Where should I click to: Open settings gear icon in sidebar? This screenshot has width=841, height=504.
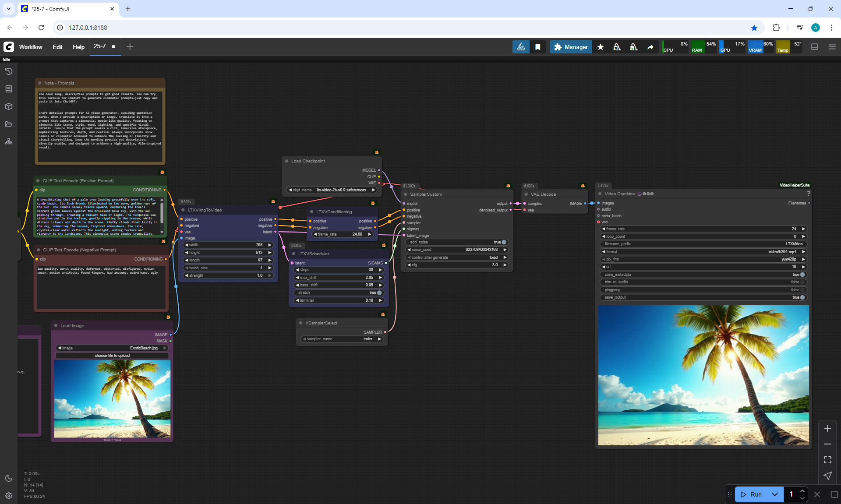[x=8, y=496]
